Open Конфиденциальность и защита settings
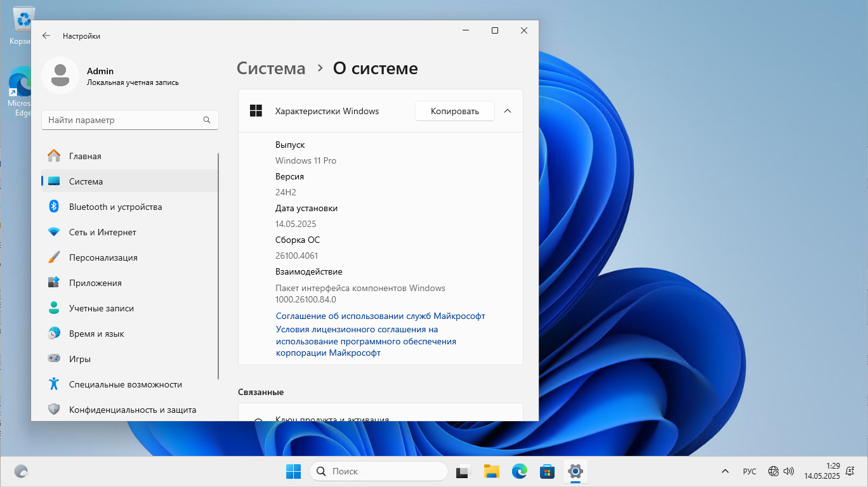868x487 pixels. (x=132, y=410)
